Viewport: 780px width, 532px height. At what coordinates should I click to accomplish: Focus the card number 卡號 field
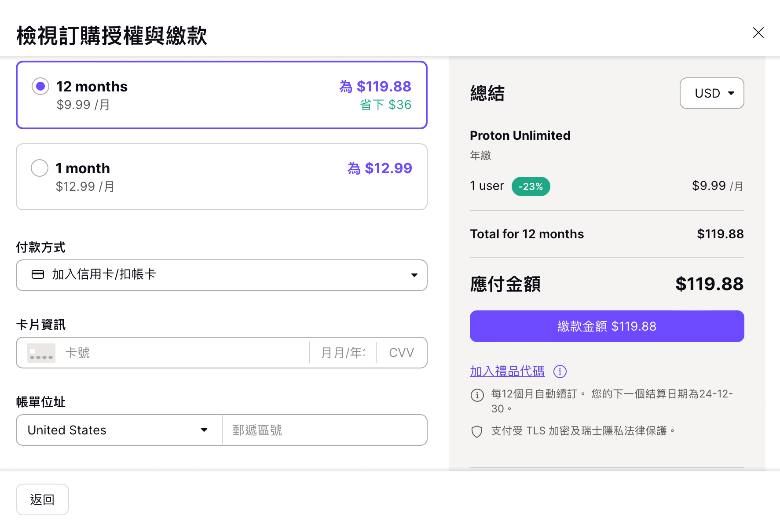pos(185,353)
